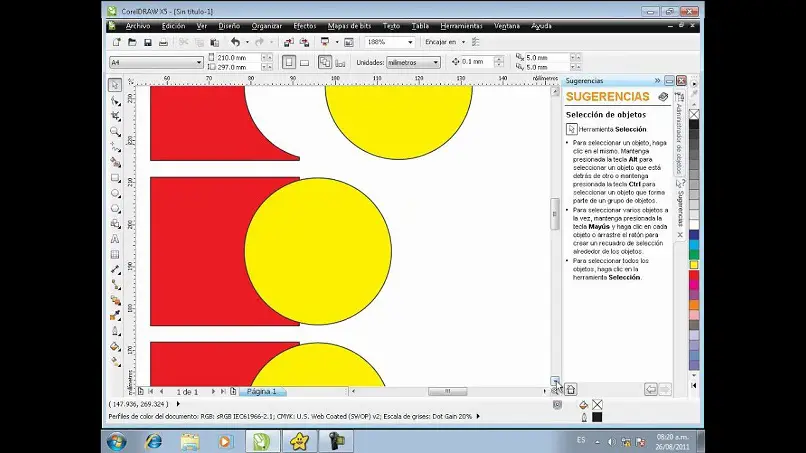Choose the Rectangle tool
This screenshot has height=453, width=806.
[x=116, y=178]
